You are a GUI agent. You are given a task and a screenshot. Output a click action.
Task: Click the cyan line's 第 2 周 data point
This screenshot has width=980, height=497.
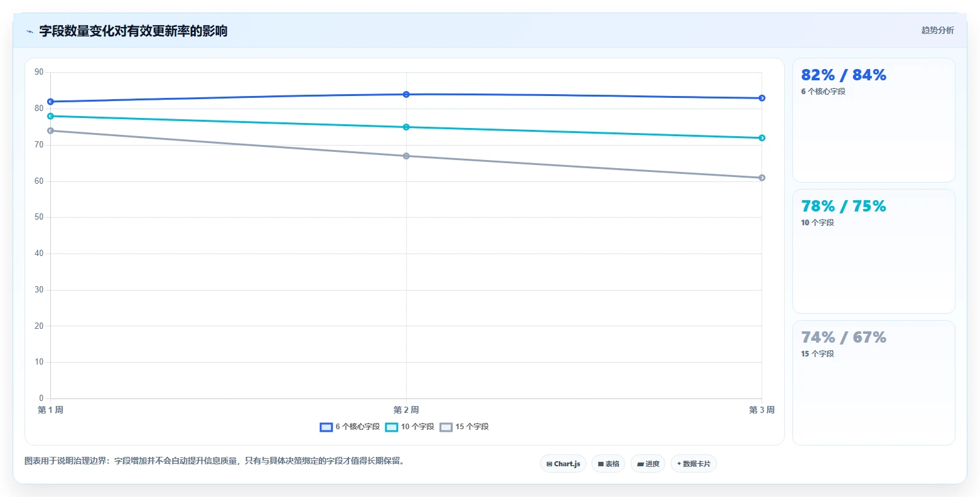coord(406,127)
